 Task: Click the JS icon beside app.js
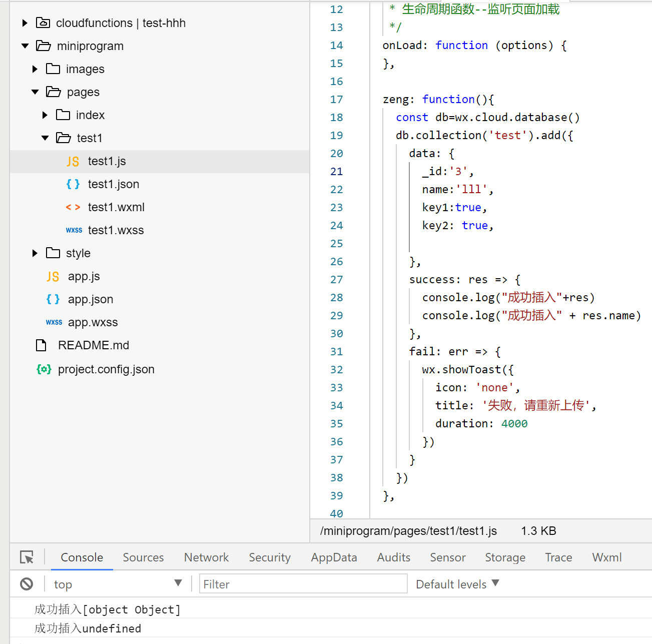[x=53, y=277]
